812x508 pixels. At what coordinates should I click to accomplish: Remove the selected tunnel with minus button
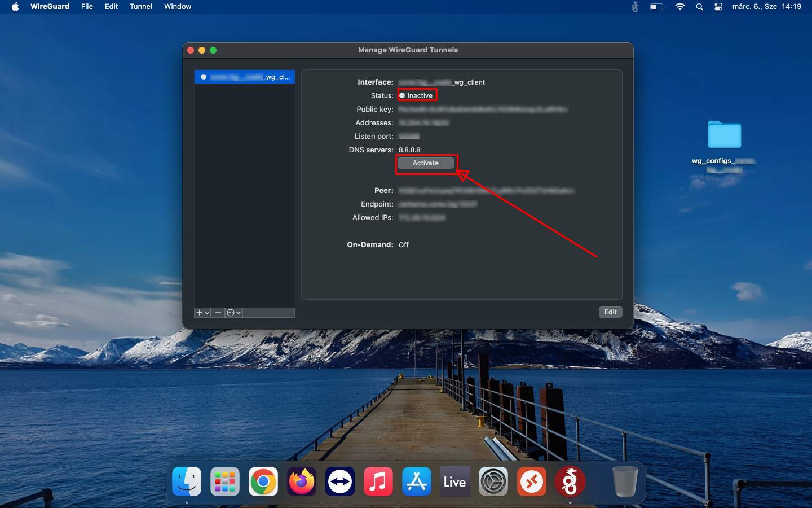[x=218, y=313]
